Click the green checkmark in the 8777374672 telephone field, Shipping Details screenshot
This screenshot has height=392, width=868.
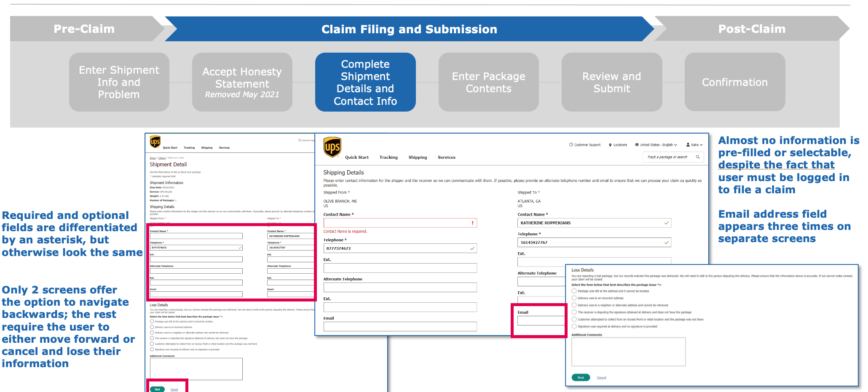472,248
